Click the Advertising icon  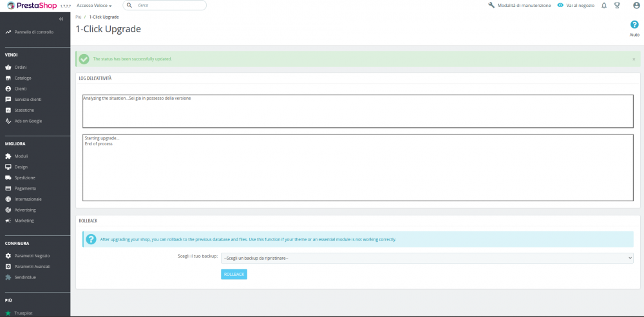point(8,210)
